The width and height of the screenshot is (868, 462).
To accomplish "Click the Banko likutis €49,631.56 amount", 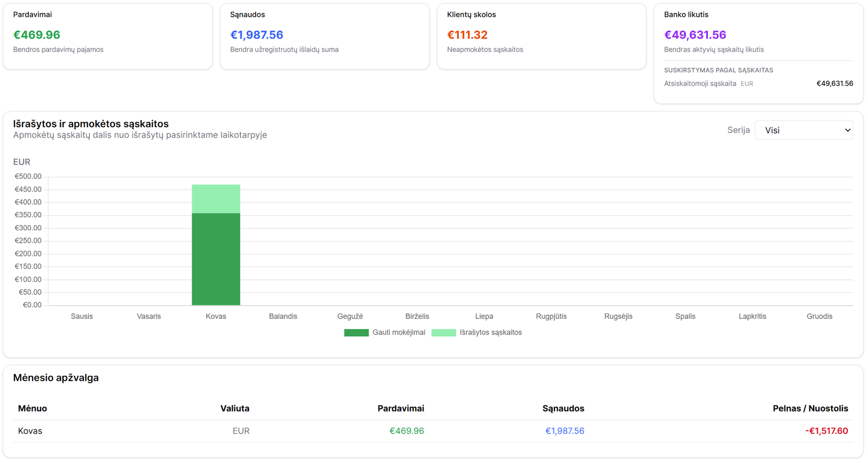I will tap(695, 35).
